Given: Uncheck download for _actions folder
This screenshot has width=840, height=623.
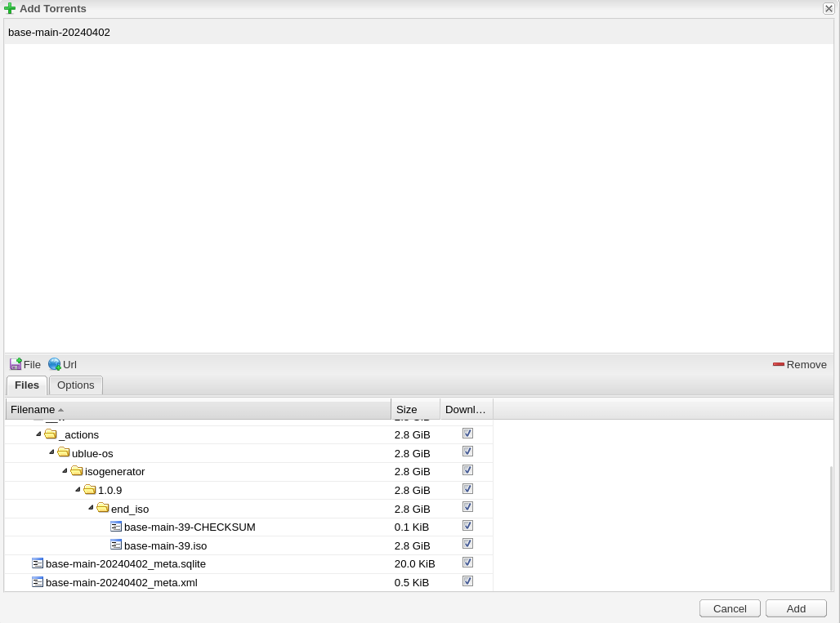Looking at the screenshot, I should coord(467,434).
